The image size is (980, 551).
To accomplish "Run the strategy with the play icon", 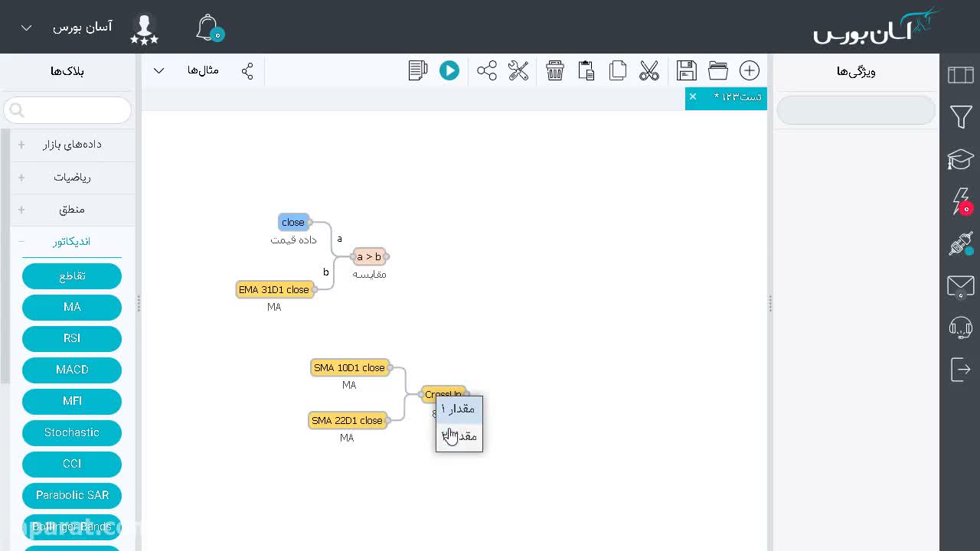I will (x=449, y=70).
